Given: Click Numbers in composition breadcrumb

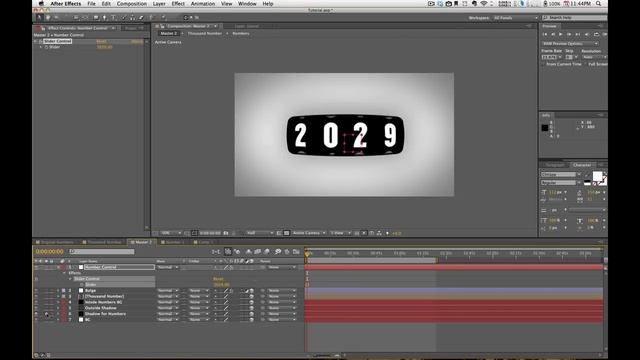Looking at the screenshot, I should pos(241,33).
